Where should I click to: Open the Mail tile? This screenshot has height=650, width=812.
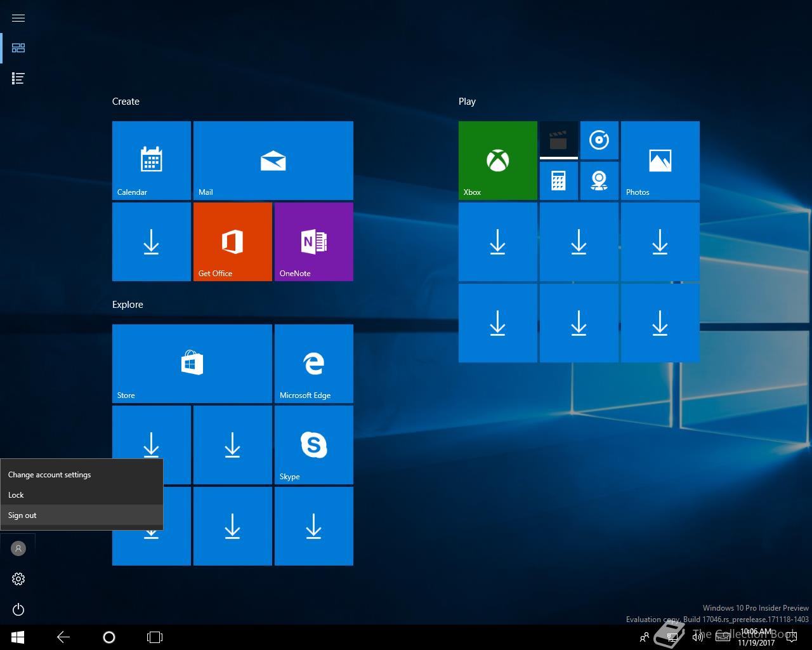tap(273, 161)
